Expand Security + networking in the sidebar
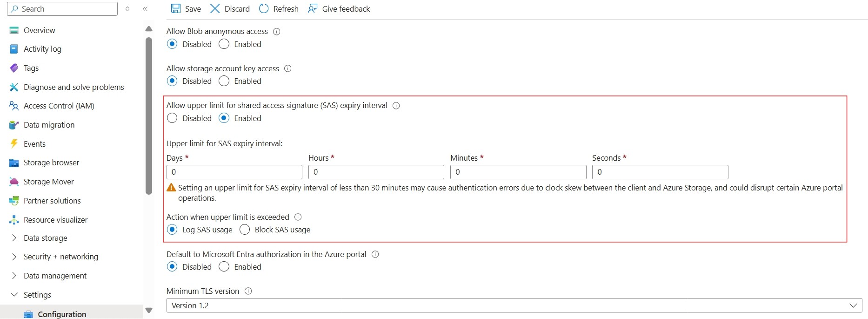The height and width of the screenshot is (319, 868). [60, 257]
